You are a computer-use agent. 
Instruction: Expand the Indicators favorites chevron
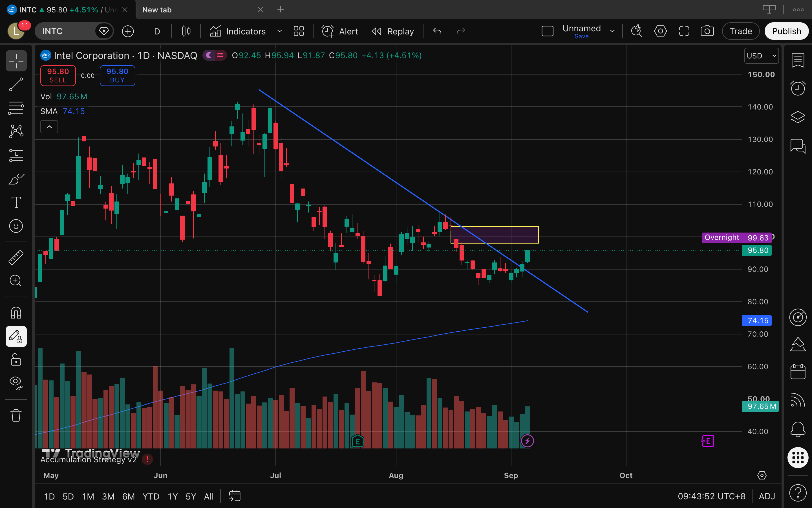pos(279,31)
